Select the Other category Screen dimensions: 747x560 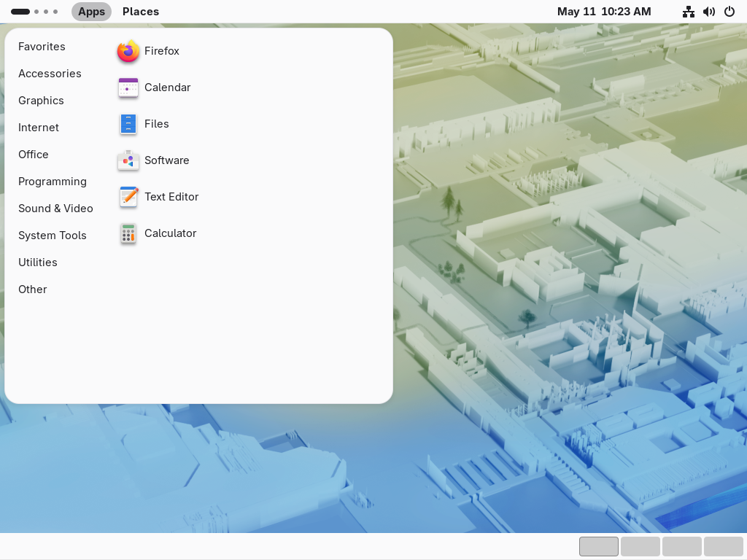pos(32,289)
